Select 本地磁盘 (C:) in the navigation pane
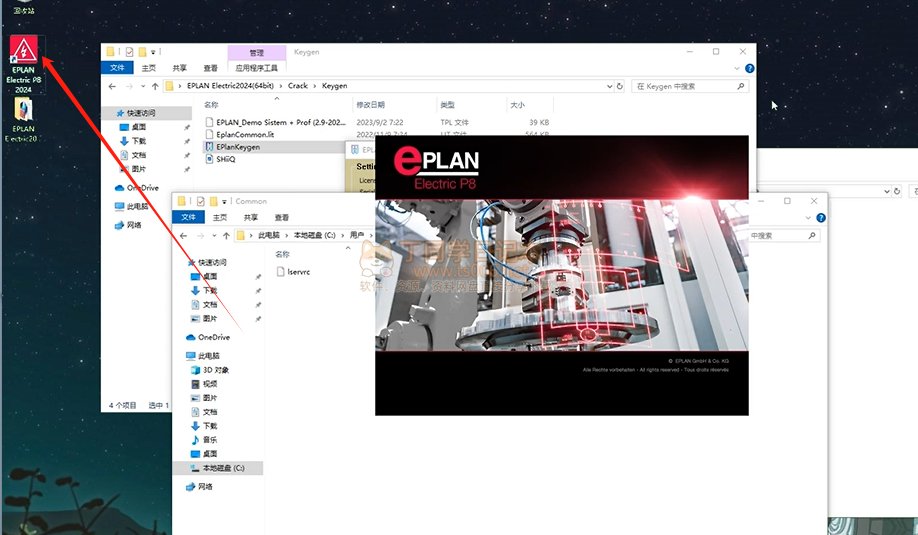This screenshot has width=918, height=535. 231,468
